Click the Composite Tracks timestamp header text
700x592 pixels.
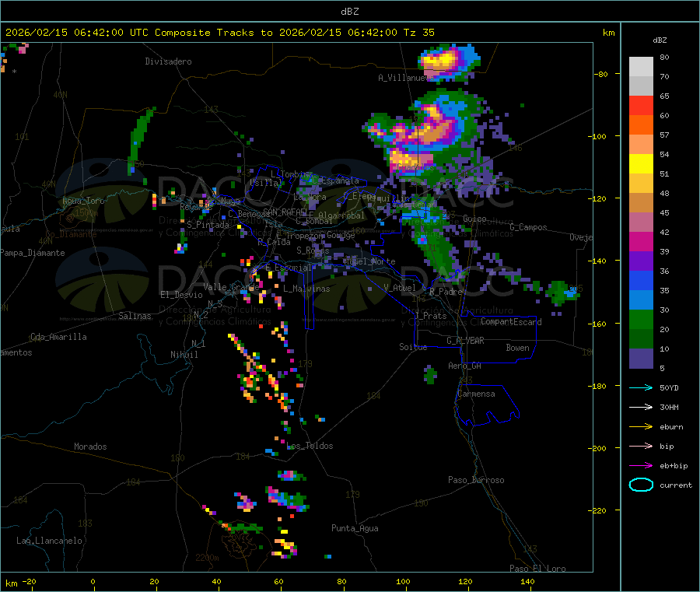tap(219, 33)
